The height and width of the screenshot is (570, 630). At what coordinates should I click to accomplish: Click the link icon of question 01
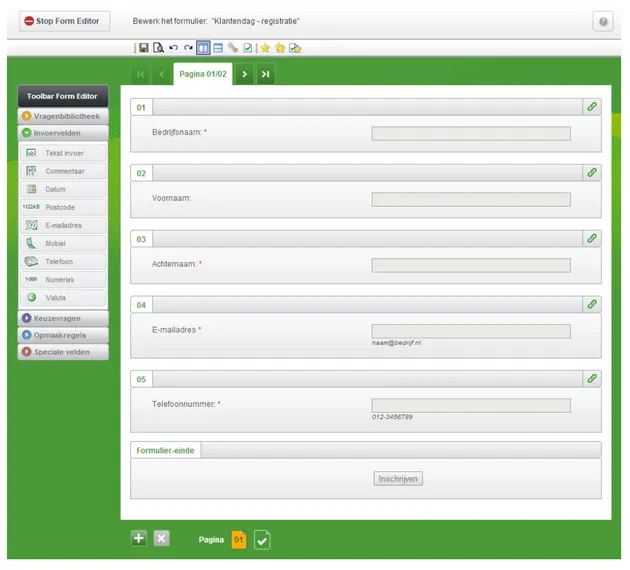pos(592,107)
